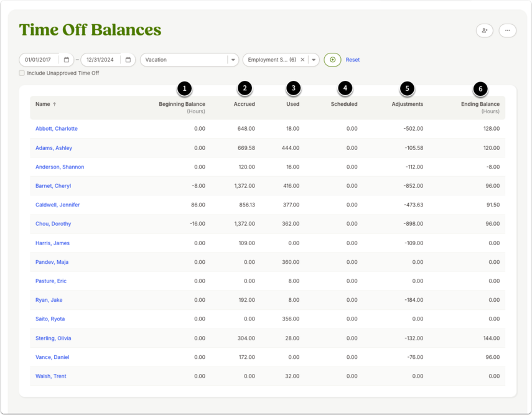Select Sterling's ending balance 144.00
The height and width of the screenshot is (415, 532).
pyautogui.click(x=492, y=338)
